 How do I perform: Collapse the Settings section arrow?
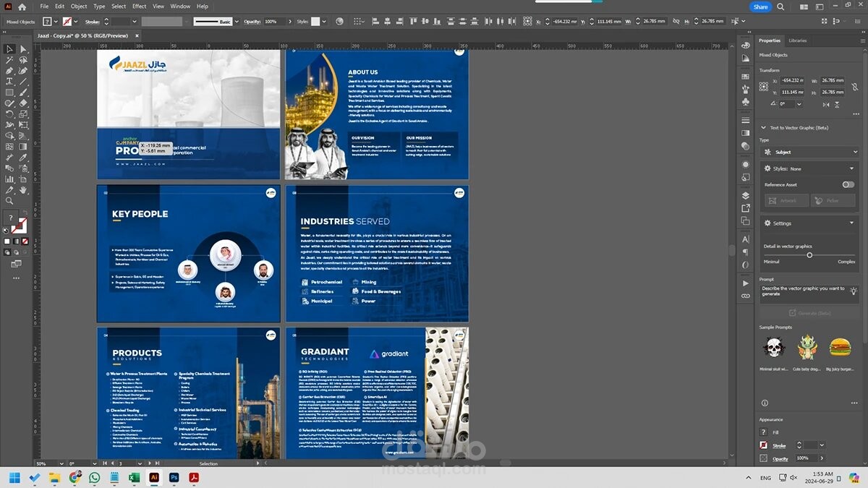tap(853, 223)
